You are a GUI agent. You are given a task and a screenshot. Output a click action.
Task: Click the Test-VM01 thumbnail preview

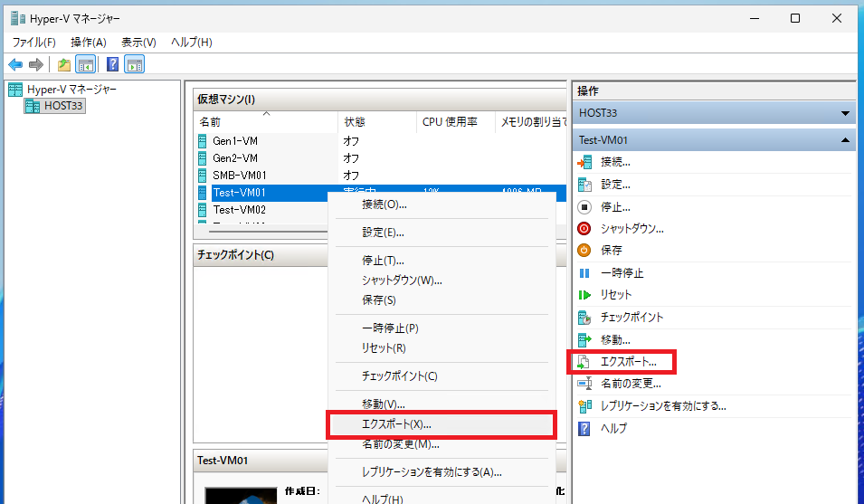pos(241,495)
